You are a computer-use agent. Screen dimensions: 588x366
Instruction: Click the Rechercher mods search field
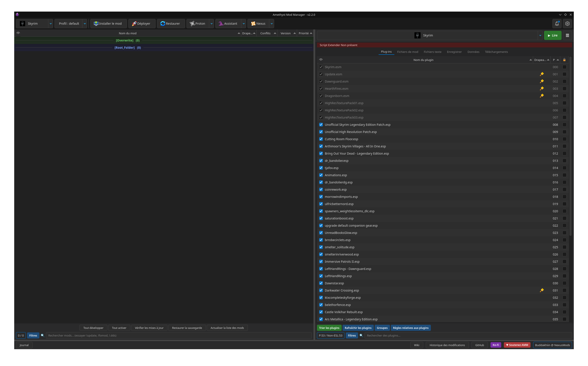(179, 335)
